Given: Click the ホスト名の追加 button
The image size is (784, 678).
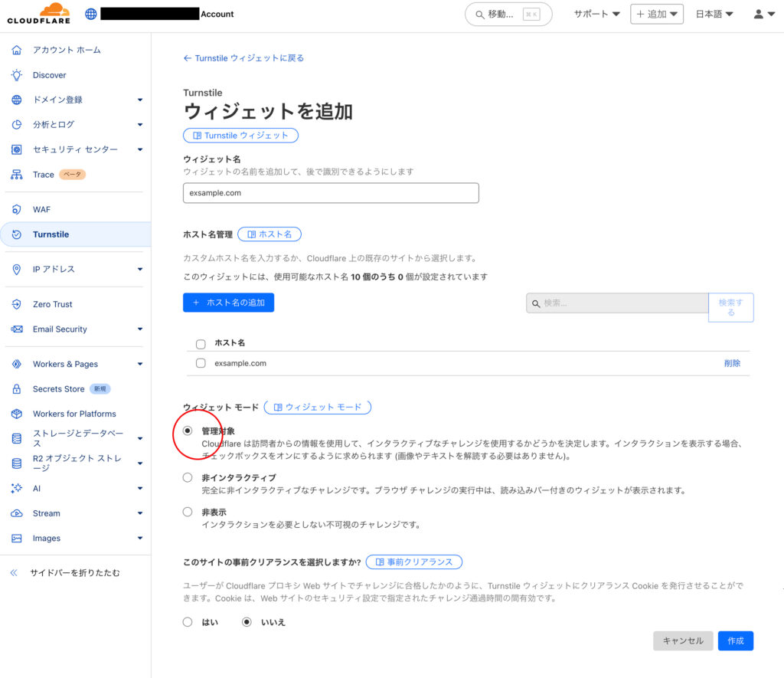Looking at the screenshot, I should click(228, 303).
